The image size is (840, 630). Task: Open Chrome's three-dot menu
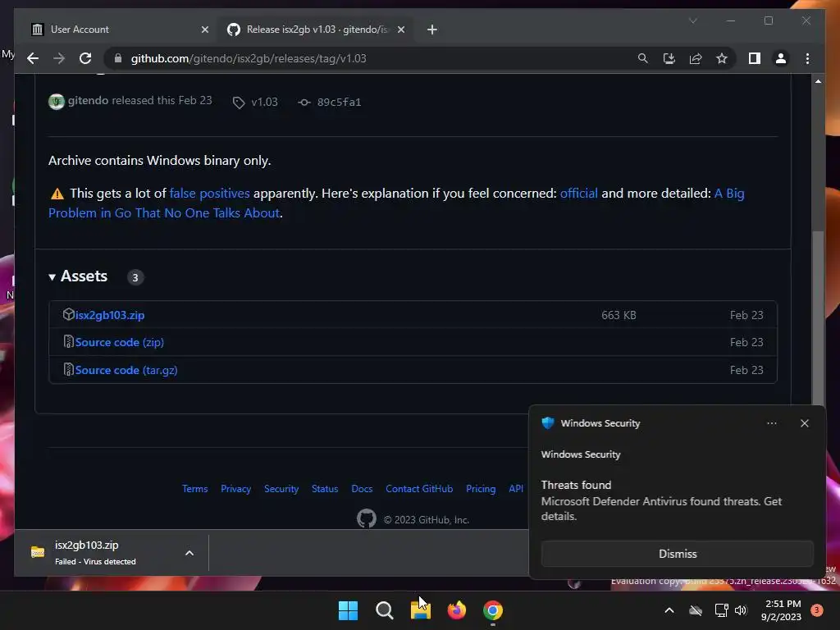pyautogui.click(x=807, y=58)
